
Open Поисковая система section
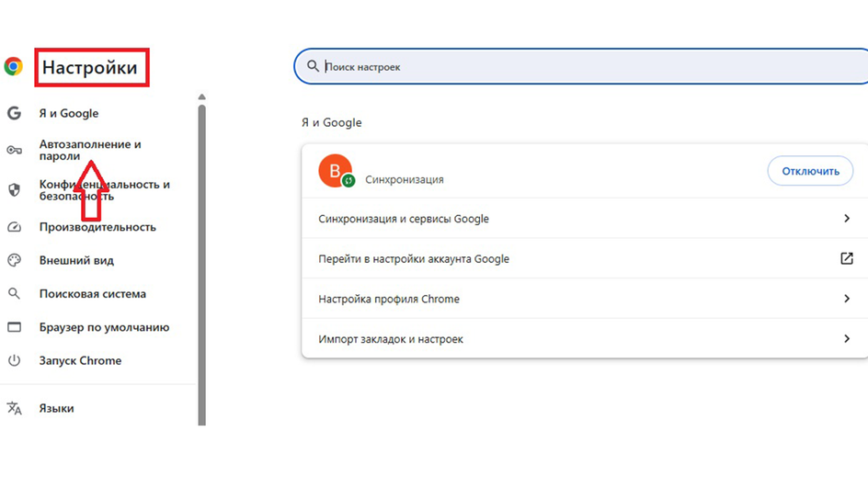[93, 294]
